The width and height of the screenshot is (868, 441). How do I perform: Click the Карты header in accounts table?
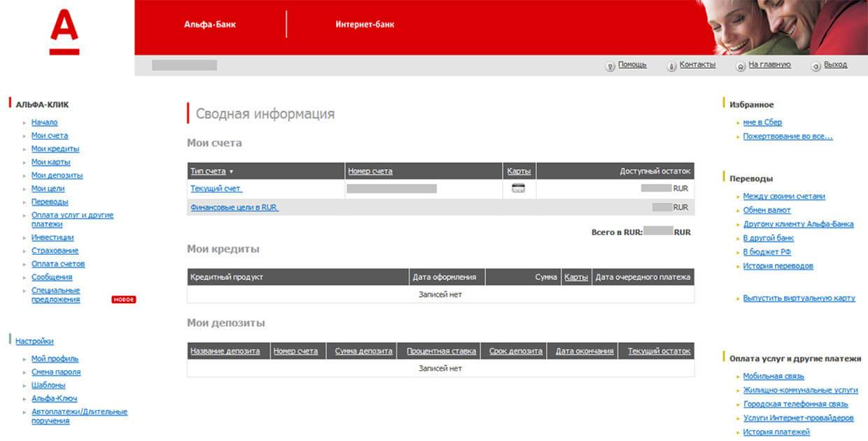click(519, 171)
